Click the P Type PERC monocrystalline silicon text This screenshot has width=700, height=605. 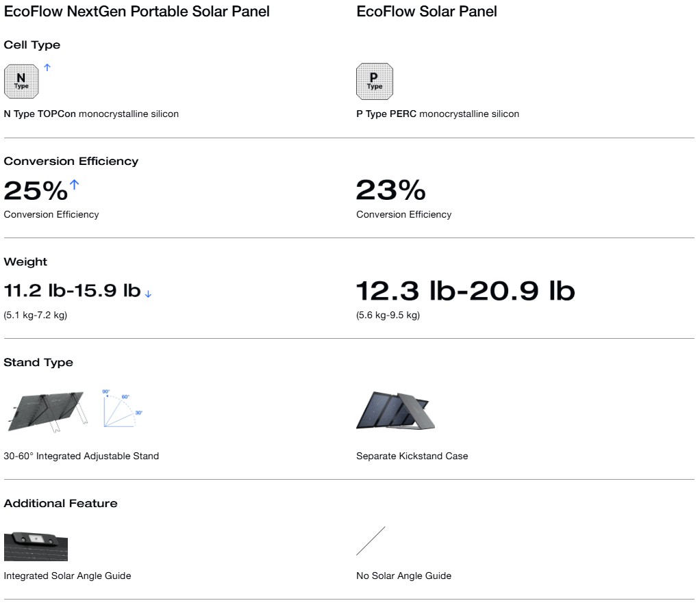click(438, 114)
